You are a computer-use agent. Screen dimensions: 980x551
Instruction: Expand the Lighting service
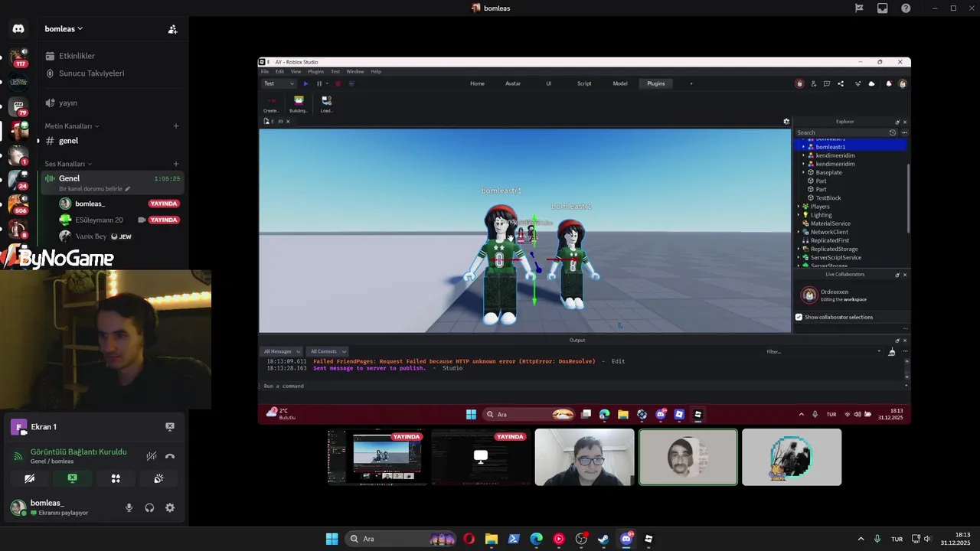(x=798, y=215)
